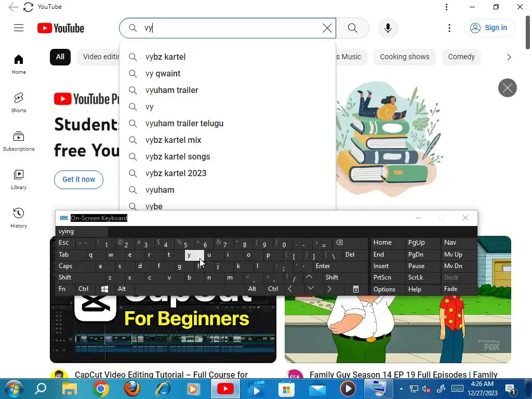Choose suggestion vybz kartel songs
532x399 pixels.
tap(228, 156)
